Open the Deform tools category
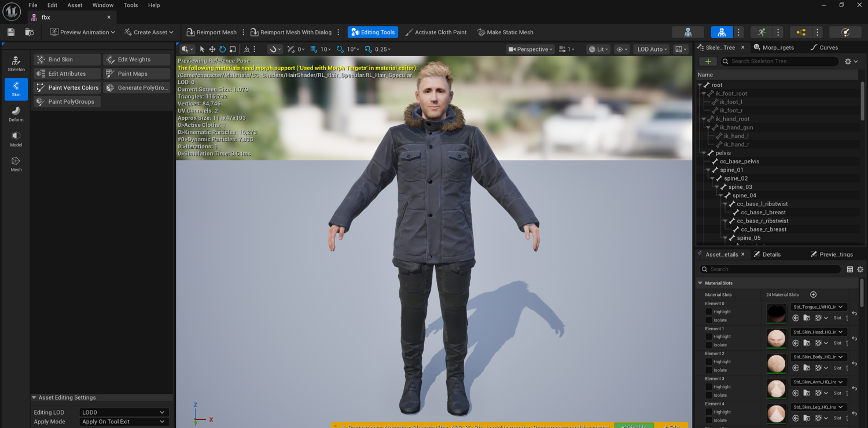 tap(16, 114)
